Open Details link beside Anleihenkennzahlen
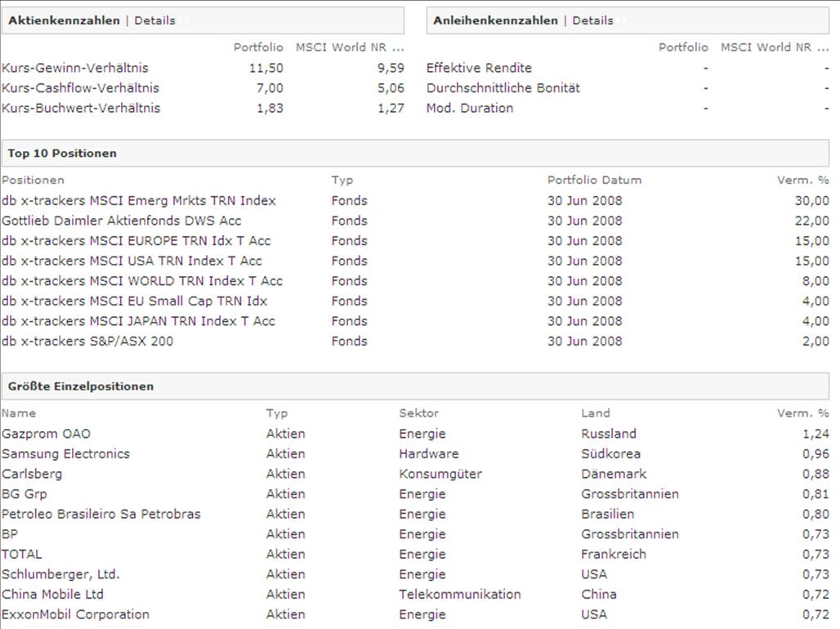This screenshot has height=629, width=840. (x=592, y=20)
